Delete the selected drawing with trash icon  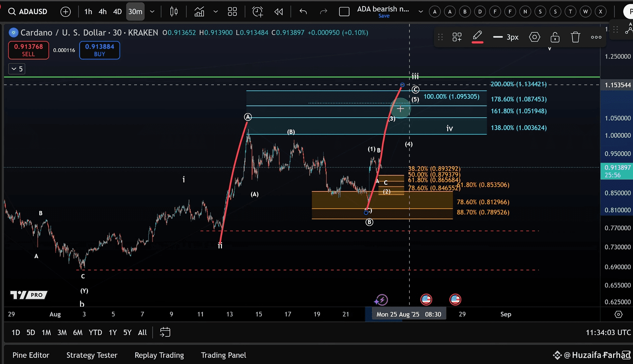(575, 37)
